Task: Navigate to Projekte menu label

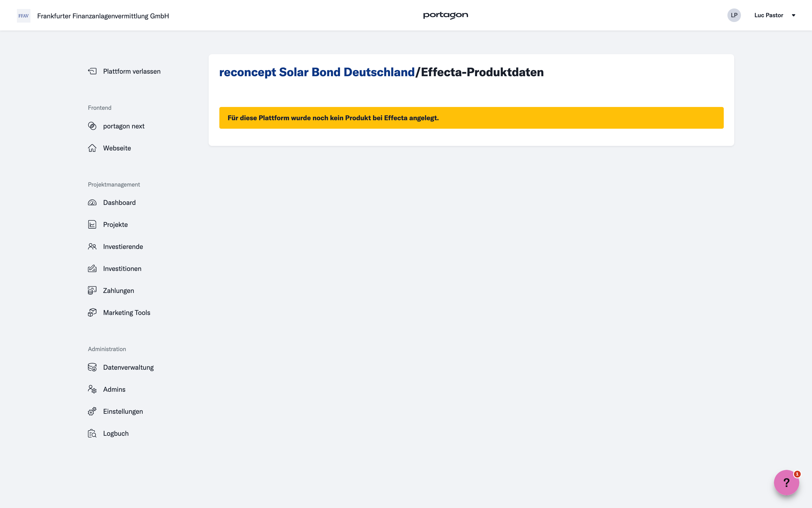Action: coord(115,225)
